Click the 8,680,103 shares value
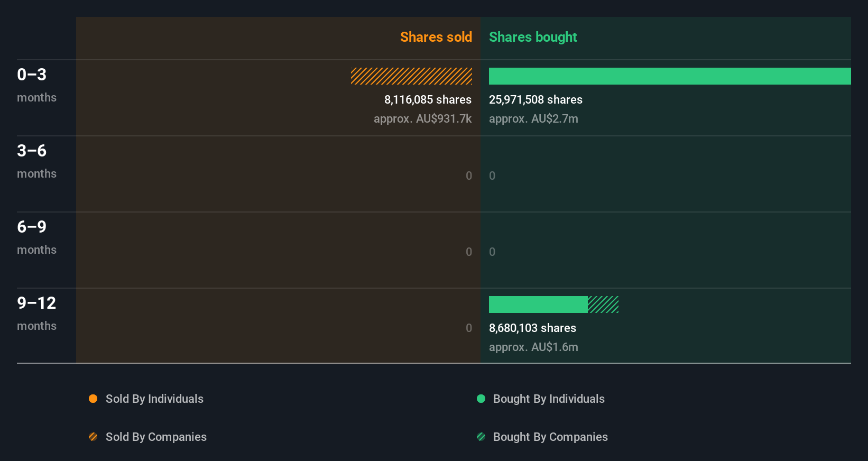The image size is (868, 461). pyautogui.click(x=532, y=328)
